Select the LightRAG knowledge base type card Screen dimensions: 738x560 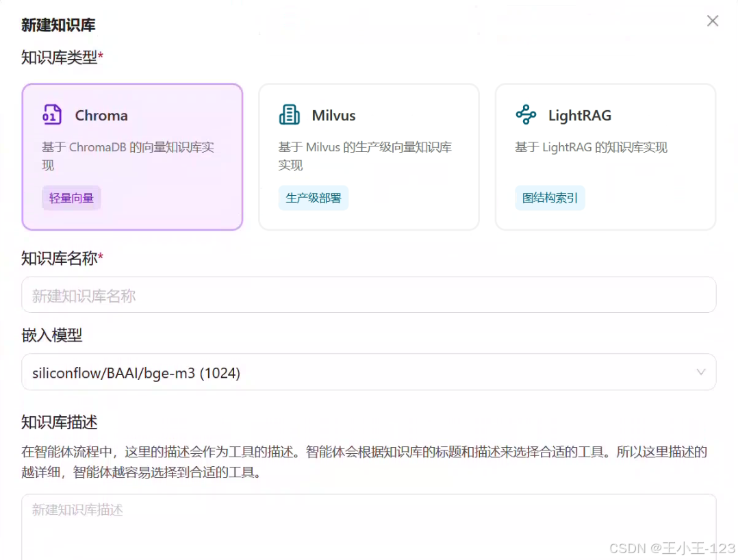(x=605, y=157)
